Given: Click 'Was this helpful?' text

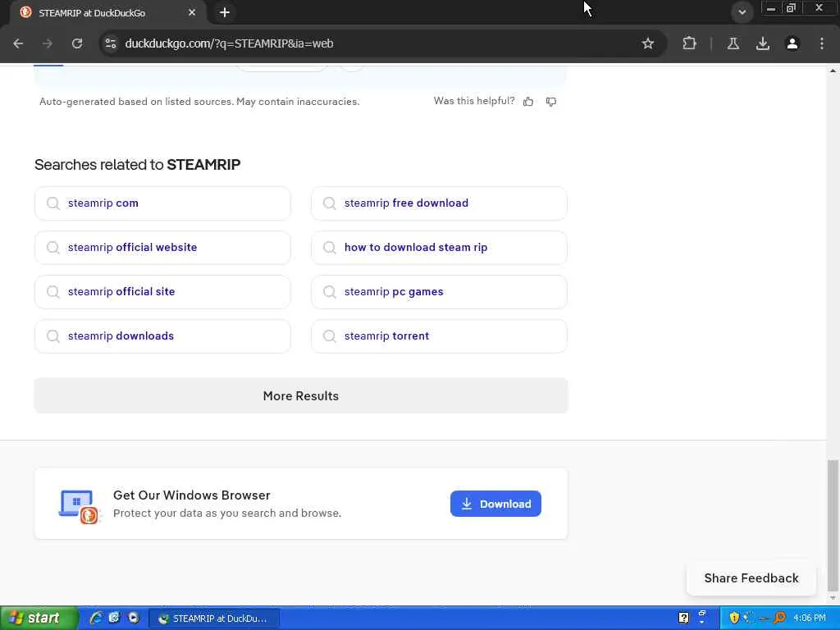Looking at the screenshot, I should [474, 101].
